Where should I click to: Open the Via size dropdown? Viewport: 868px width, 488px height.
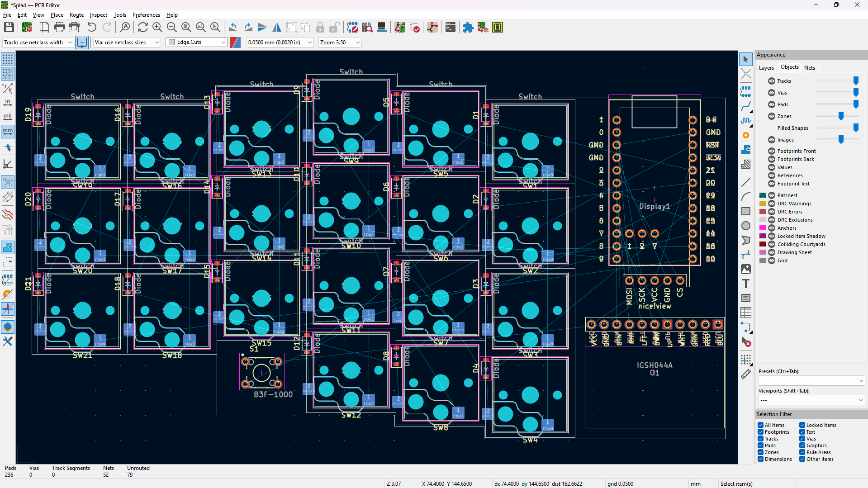[x=156, y=42]
